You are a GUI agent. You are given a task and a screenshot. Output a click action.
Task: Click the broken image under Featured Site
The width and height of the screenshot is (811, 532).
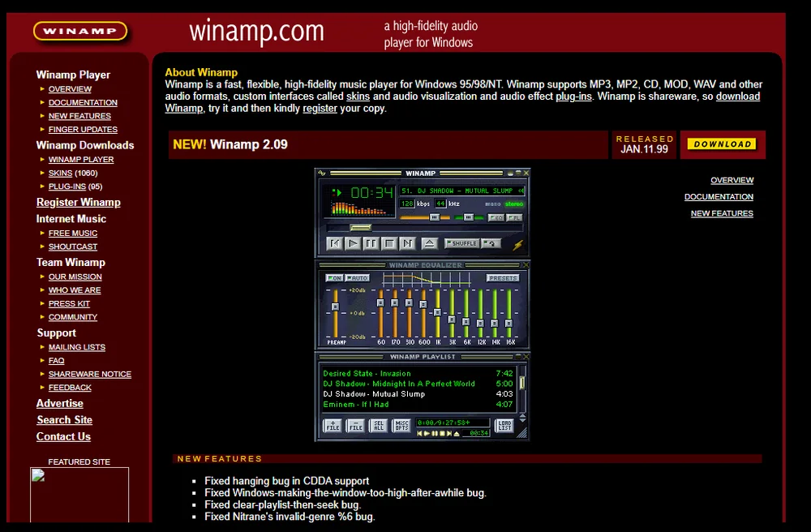pos(79,495)
